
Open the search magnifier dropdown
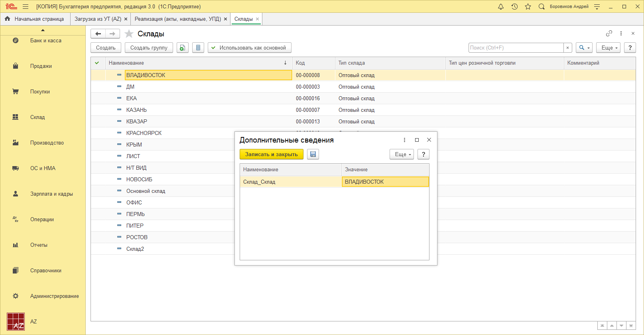coord(584,48)
